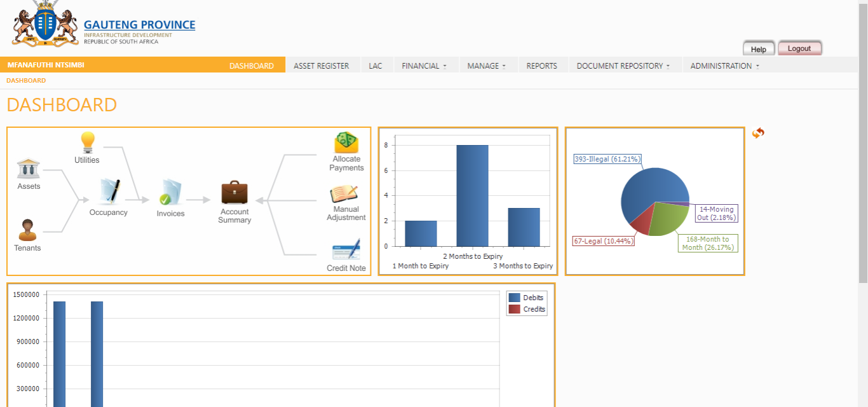Click the Allocate Payments label text

[346, 163]
